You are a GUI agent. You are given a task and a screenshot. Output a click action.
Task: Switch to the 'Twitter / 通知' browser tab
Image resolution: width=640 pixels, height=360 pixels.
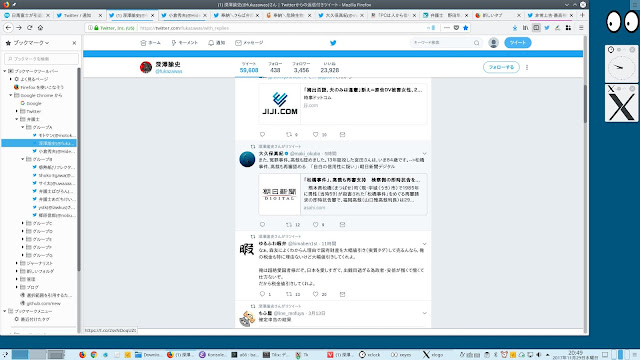pyautogui.click(x=80, y=15)
